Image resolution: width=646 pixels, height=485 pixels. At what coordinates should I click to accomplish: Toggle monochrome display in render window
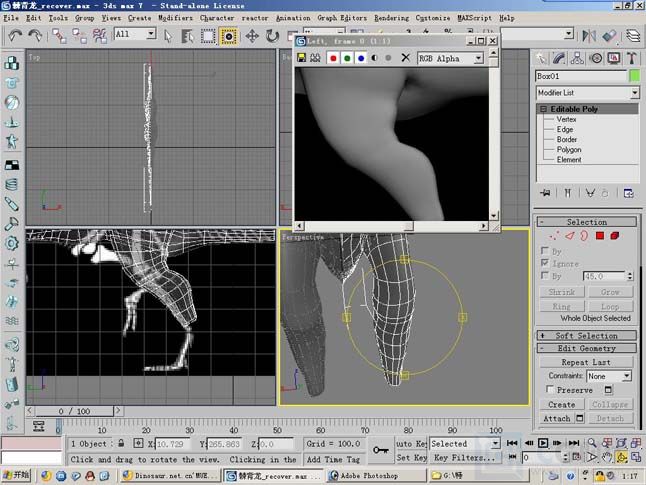(x=388, y=58)
